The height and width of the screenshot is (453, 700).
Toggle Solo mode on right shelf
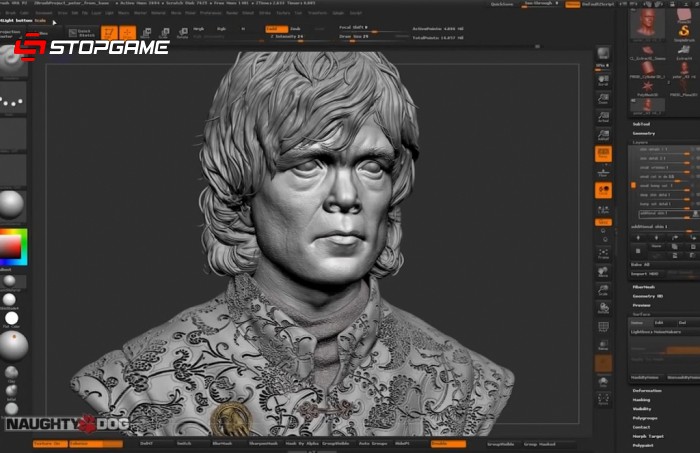tap(603, 381)
